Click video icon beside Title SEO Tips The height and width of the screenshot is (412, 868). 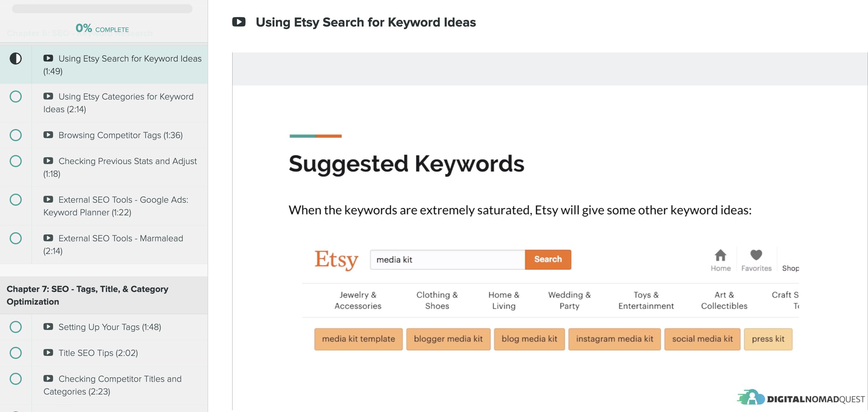[48, 352]
